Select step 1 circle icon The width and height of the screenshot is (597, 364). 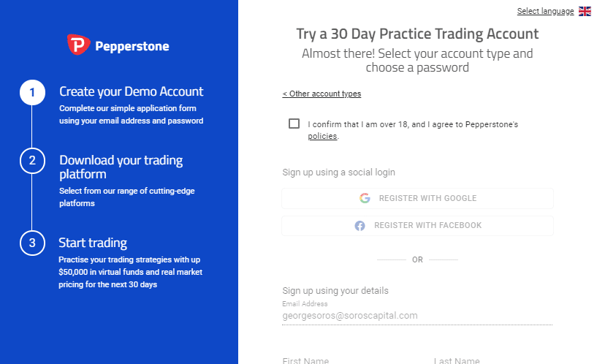pyautogui.click(x=32, y=93)
